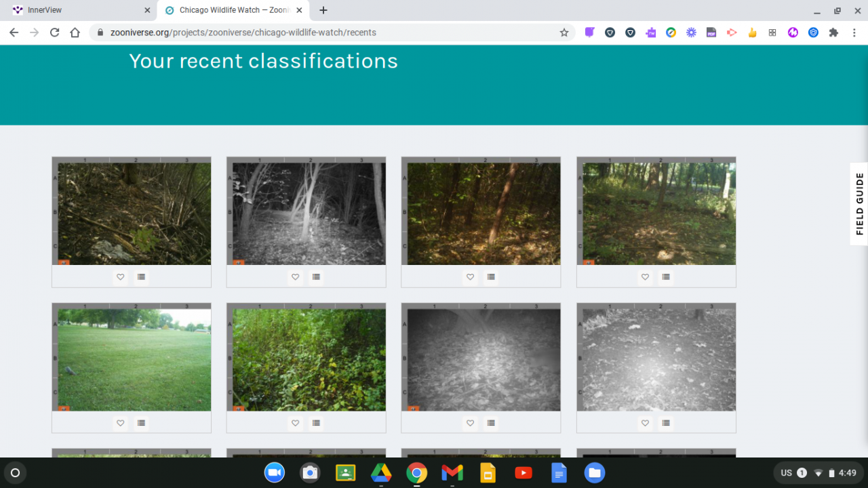Image resolution: width=868 pixels, height=488 pixels.
Task: Open the Camera app on the shelf
Action: click(x=310, y=472)
